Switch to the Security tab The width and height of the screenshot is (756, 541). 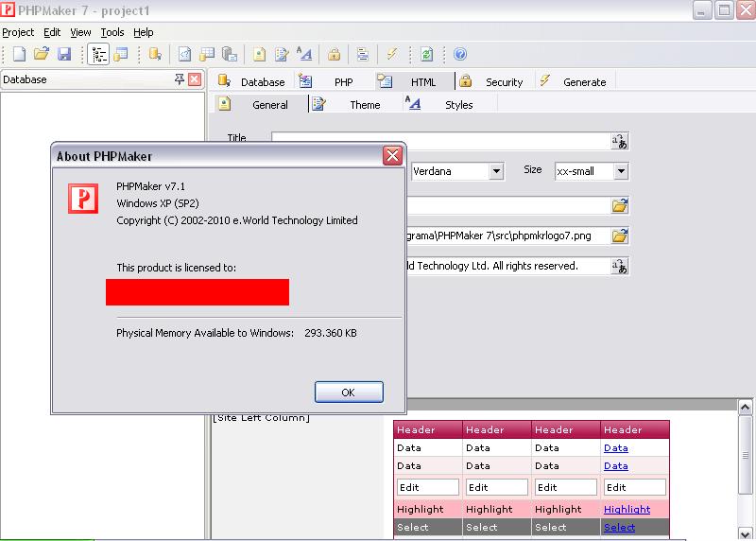493,81
